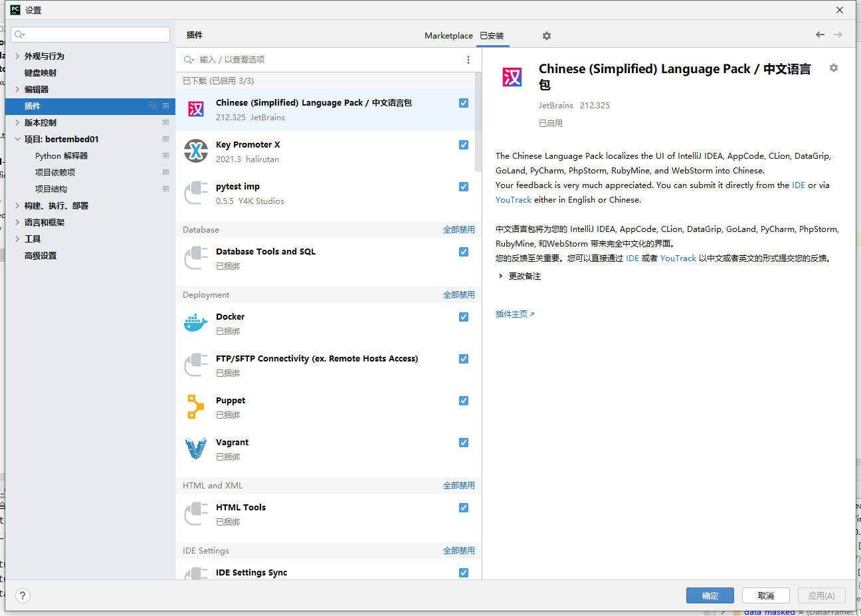This screenshot has height=616, width=861.
Task: Click the help question mark button
Action: tap(23, 595)
